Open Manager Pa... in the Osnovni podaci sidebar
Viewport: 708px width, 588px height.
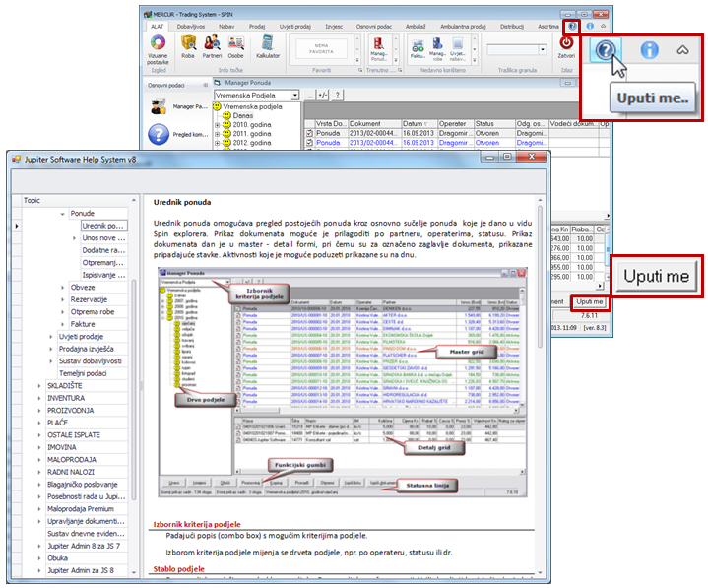coord(158,106)
